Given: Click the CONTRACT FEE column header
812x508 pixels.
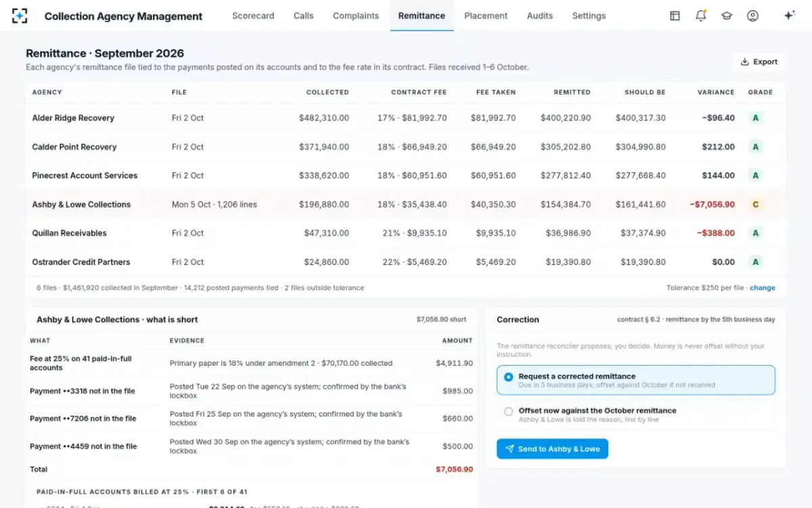Looking at the screenshot, I should click(419, 92).
